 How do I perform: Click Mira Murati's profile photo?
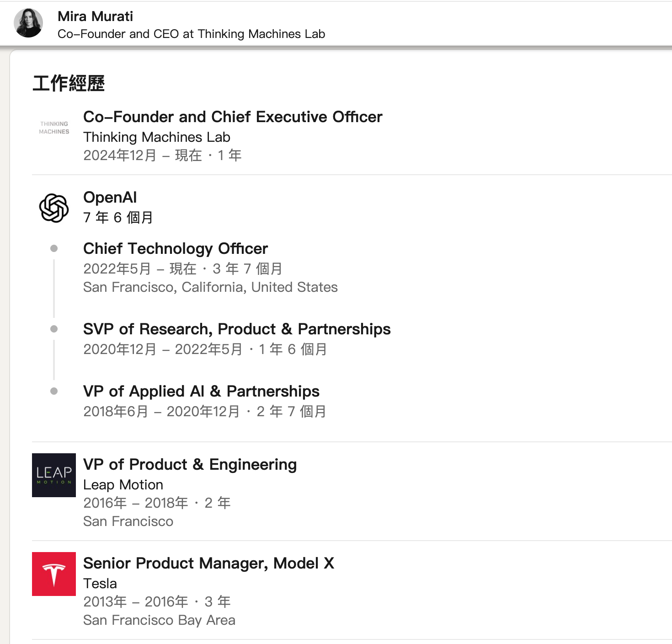pyautogui.click(x=28, y=23)
